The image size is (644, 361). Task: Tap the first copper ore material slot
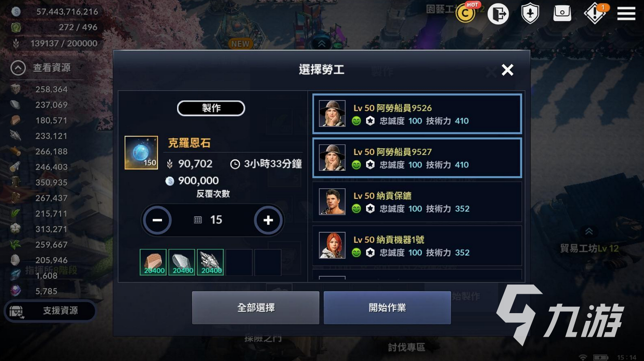pos(153,262)
